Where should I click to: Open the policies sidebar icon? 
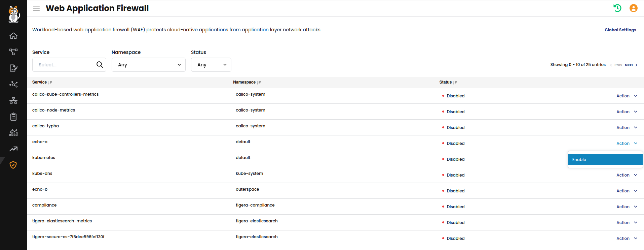coord(13,68)
